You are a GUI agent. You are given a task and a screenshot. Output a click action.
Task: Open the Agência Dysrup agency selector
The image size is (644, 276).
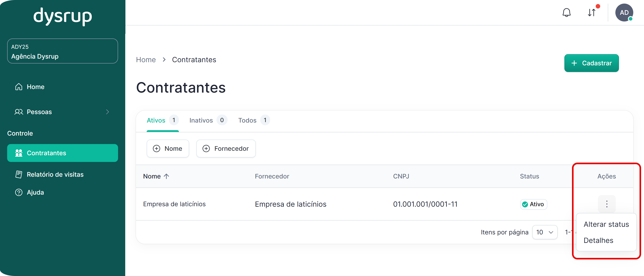coord(63,51)
